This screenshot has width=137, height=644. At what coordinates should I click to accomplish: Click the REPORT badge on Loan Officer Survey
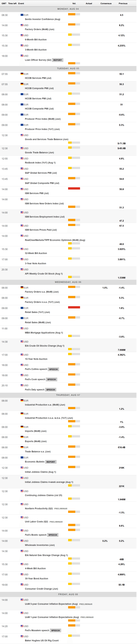click(x=57, y=60)
